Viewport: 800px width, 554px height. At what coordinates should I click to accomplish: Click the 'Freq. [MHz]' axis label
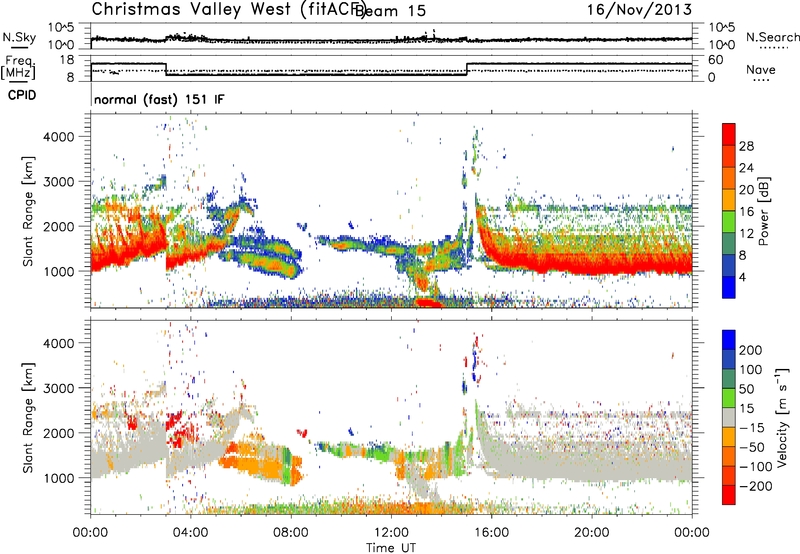click(x=18, y=68)
